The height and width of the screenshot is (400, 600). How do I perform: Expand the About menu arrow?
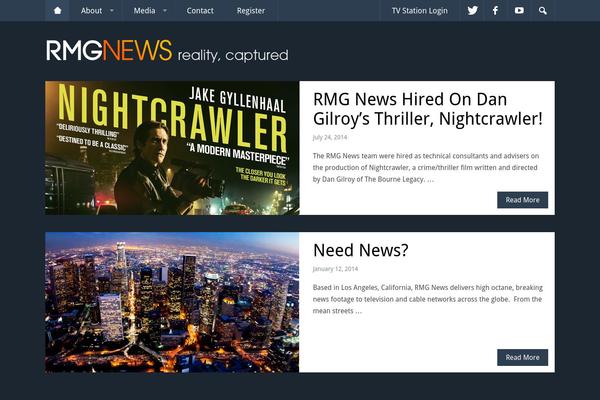112,11
